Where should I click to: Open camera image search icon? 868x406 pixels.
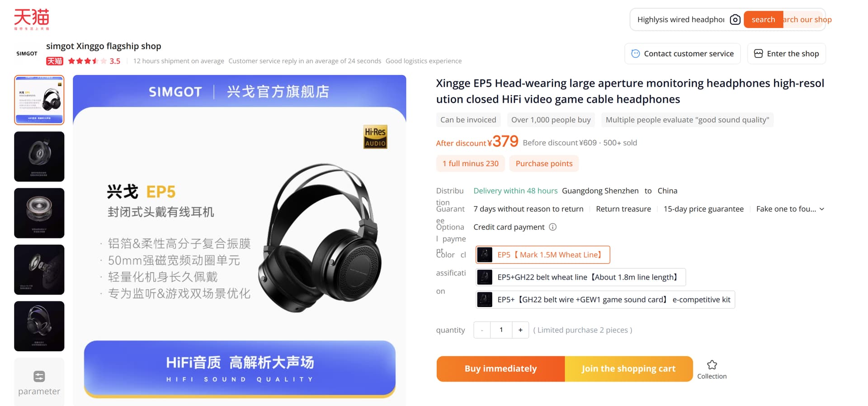735,19
